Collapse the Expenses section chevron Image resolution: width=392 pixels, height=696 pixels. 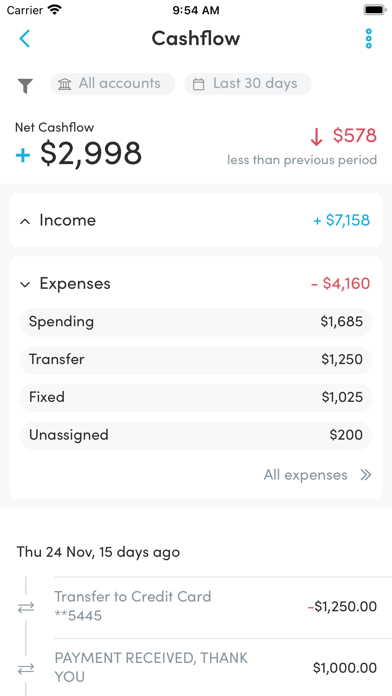coord(25,284)
